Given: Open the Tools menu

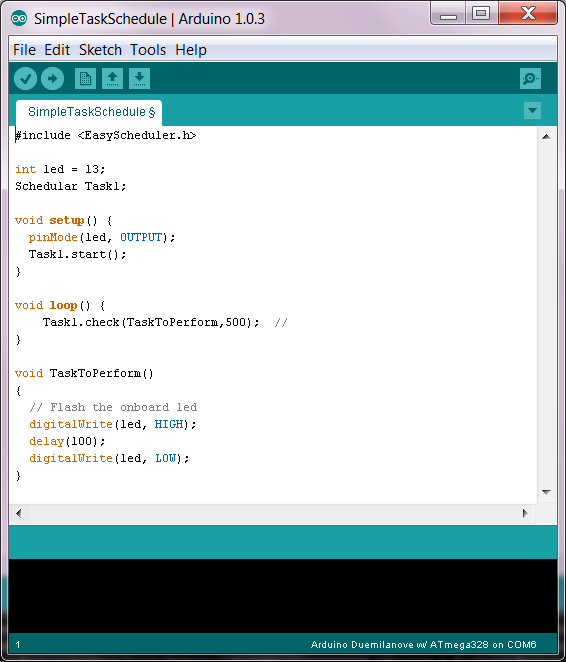Looking at the screenshot, I should click(148, 50).
